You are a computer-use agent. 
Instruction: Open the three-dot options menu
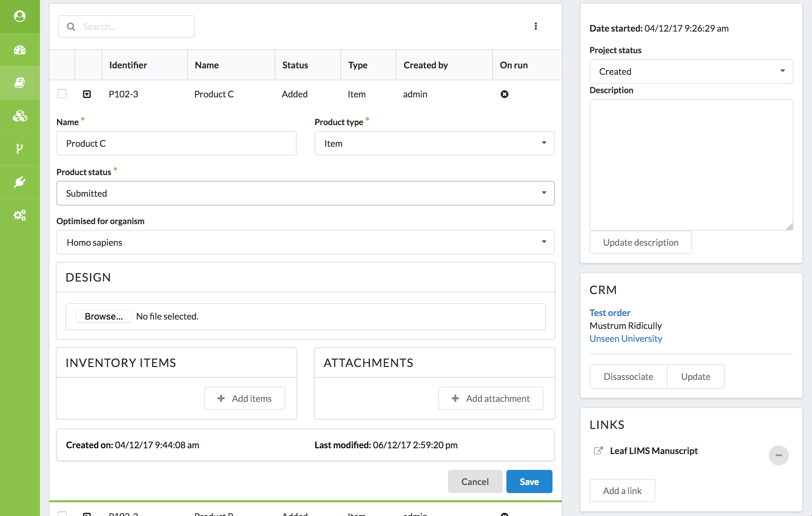(x=535, y=26)
